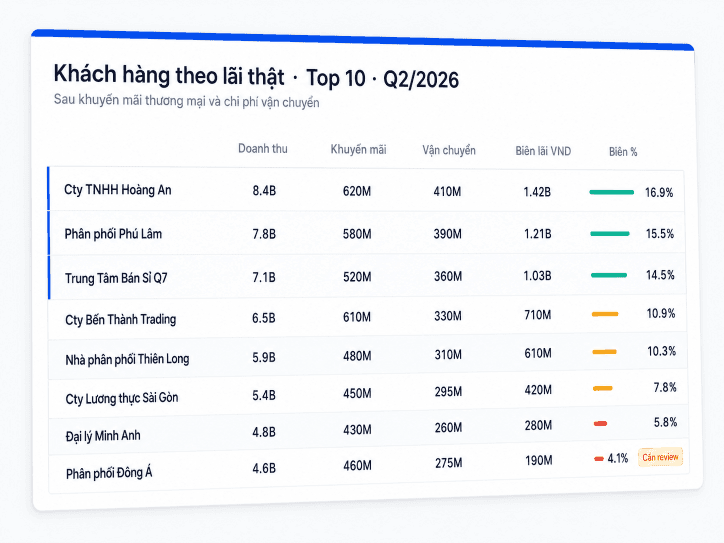The height and width of the screenshot is (543, 724).
Task: Open the Đại lý Minh Anh row
Action: 369,430
